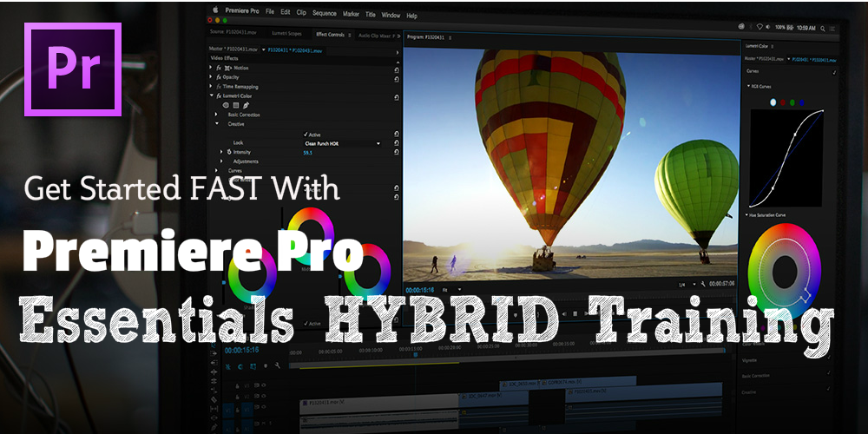
Task: Open the Fit zoom level dropdown
Action: tap(452, 290)
